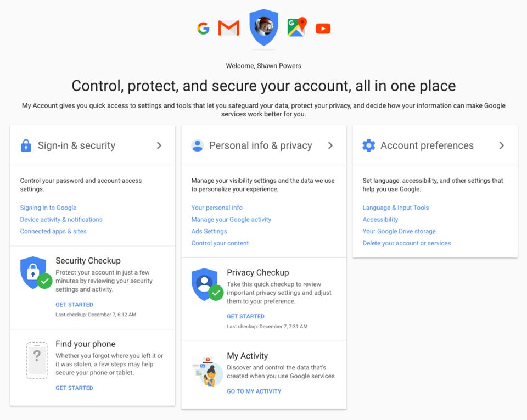Click the Google G logo icon

click(203, 28)
